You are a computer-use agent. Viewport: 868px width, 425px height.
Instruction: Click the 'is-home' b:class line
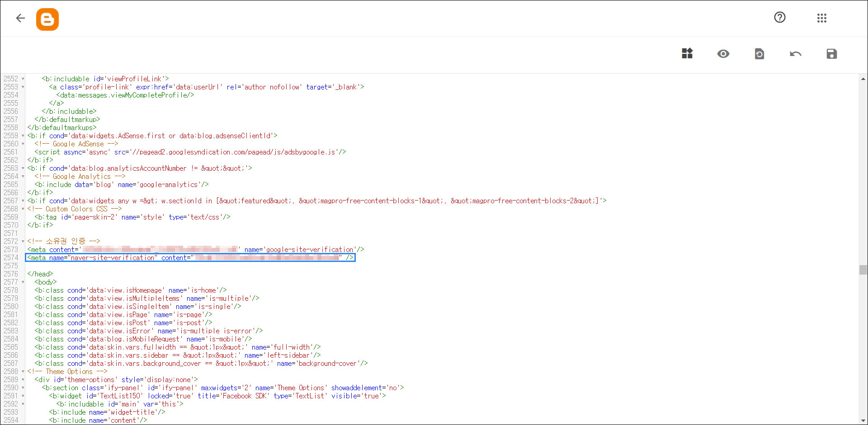130,290
